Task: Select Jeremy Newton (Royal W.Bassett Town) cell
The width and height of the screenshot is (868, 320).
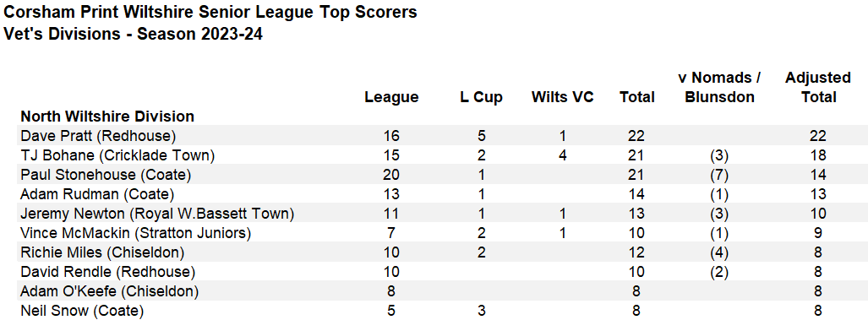Action: click(x=157, y=214)
